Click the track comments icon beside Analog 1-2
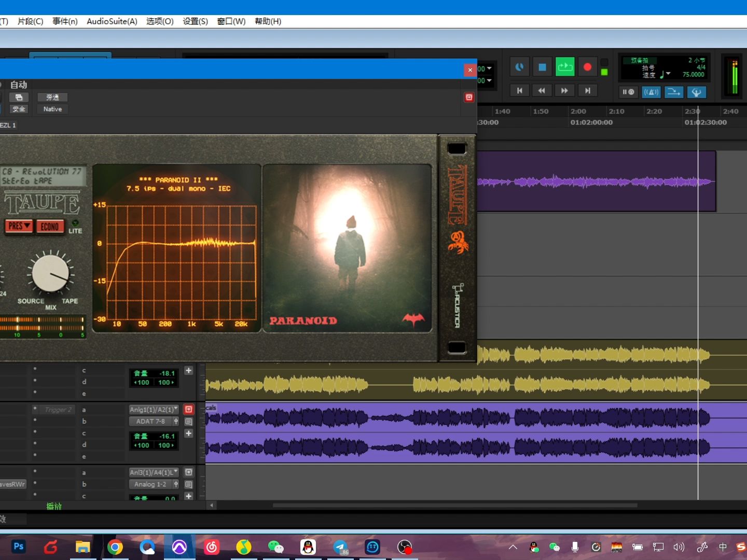The height and width of the screenshot is (560, 747). [189, 484]
